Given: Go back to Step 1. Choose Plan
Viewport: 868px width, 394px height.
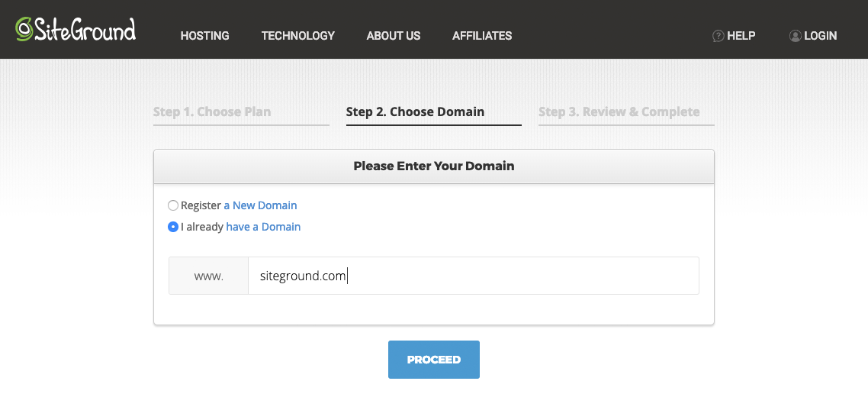Looking at the screenshot, I should [x=212, y=112].
